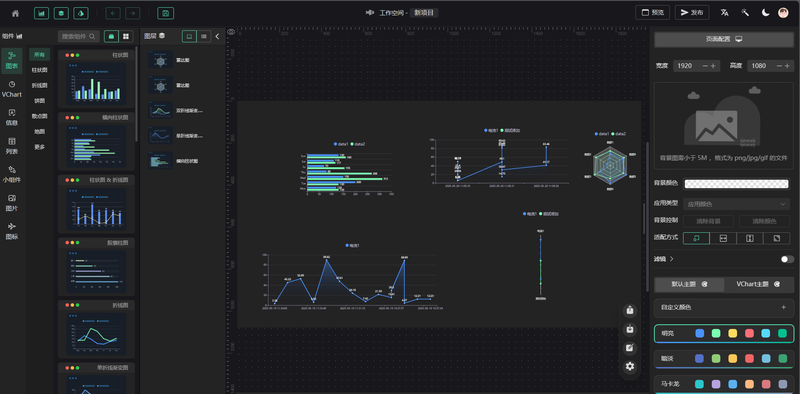800x394 pixels.
Task: Open the VChart category in sidebar
Action: point(12,89)
